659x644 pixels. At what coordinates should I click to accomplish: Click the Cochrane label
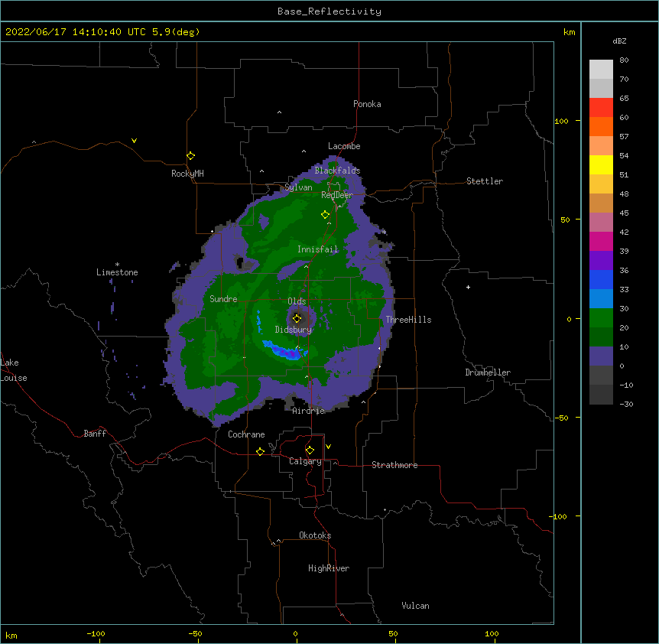246,434
